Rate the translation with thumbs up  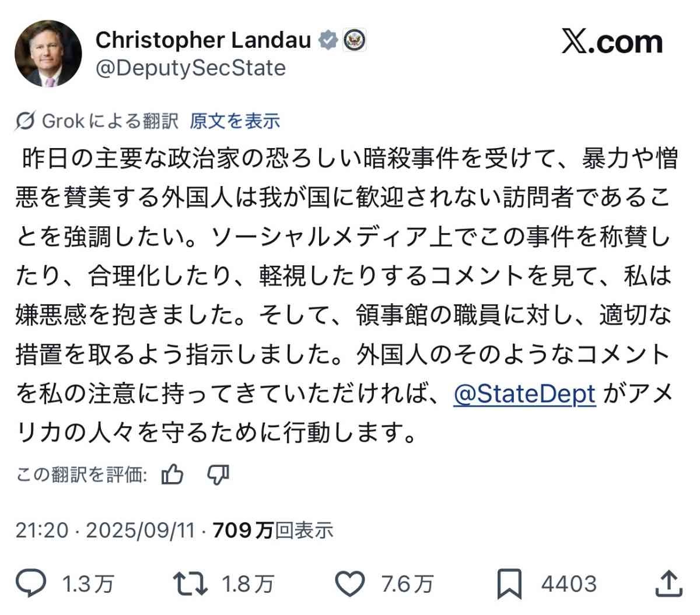(x=173, y=475)
